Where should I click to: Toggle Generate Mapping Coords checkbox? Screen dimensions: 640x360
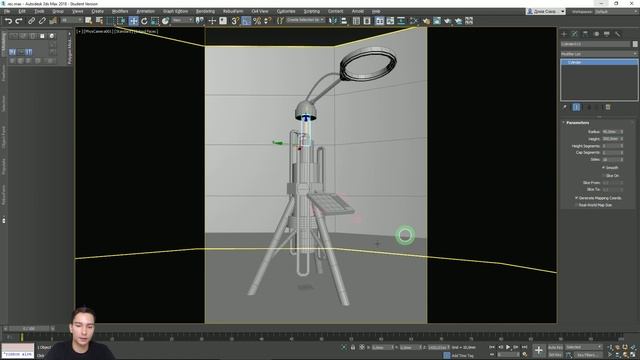pyautogui.click(x=577, y=198)
